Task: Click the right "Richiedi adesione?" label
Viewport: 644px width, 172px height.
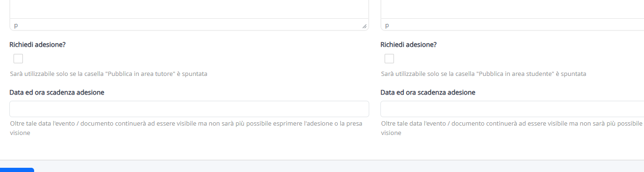Action: (408, 45)
